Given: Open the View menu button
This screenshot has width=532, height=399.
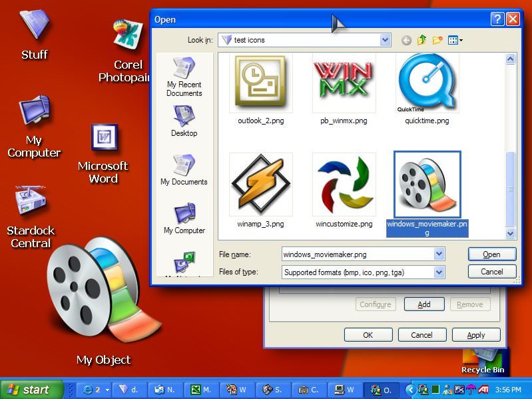Looking at the screenshot, I should (455, 41).
